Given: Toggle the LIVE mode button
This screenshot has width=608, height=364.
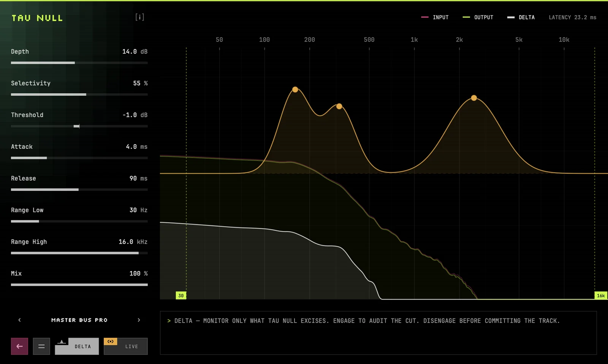Looking at the screenshot, I should pos(125,346).
